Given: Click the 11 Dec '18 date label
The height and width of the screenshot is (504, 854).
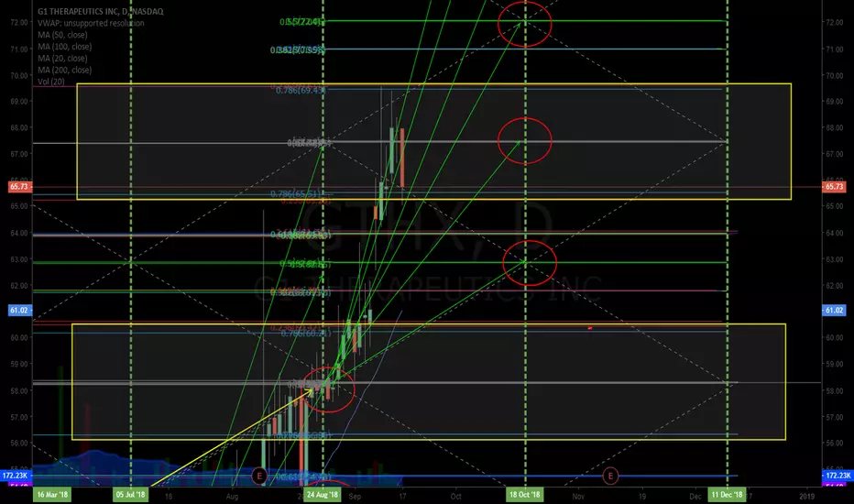Looking at the screenshot, I should 728,495.
